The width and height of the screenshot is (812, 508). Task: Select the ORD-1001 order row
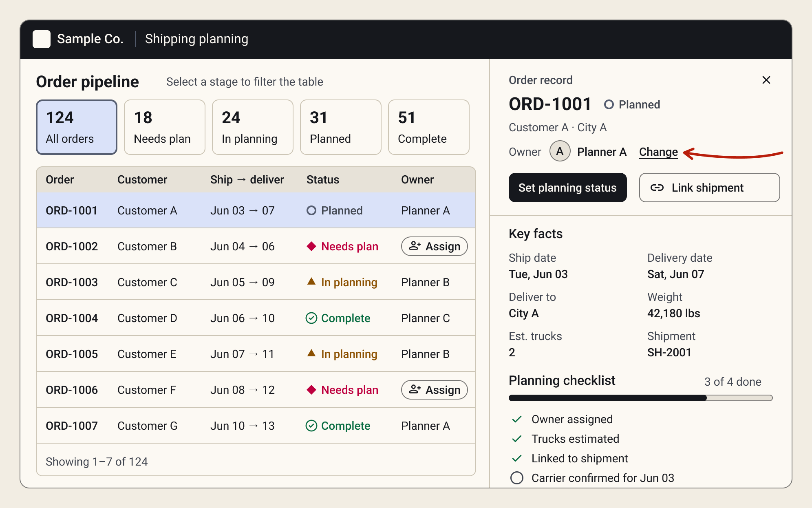tap(256, 210)
